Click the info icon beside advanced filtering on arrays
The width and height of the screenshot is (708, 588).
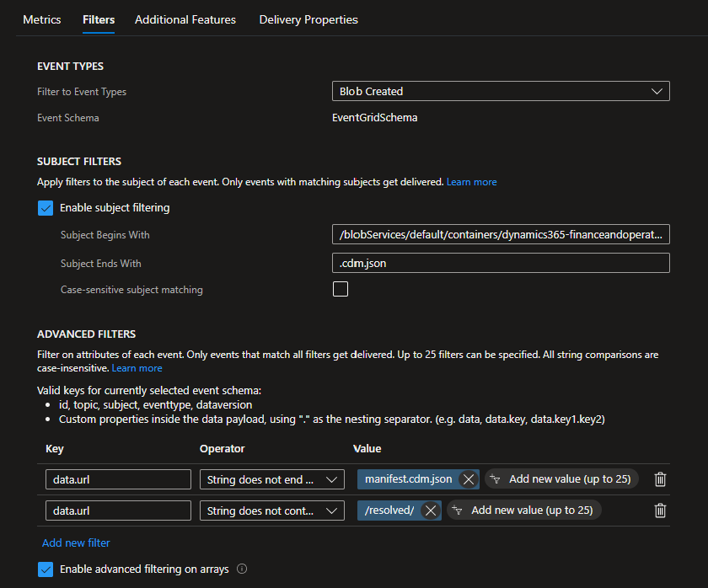[242, 569]
